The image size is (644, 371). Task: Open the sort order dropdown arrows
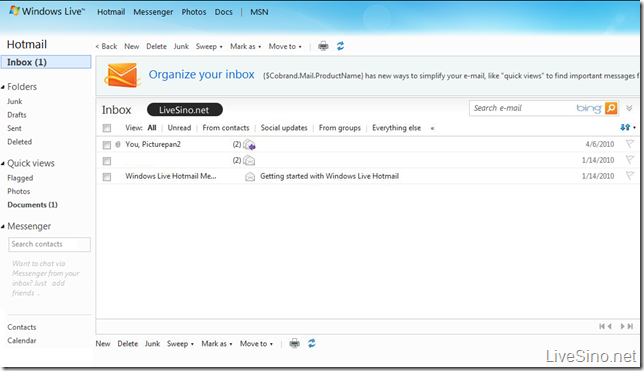tap(628, 127)
